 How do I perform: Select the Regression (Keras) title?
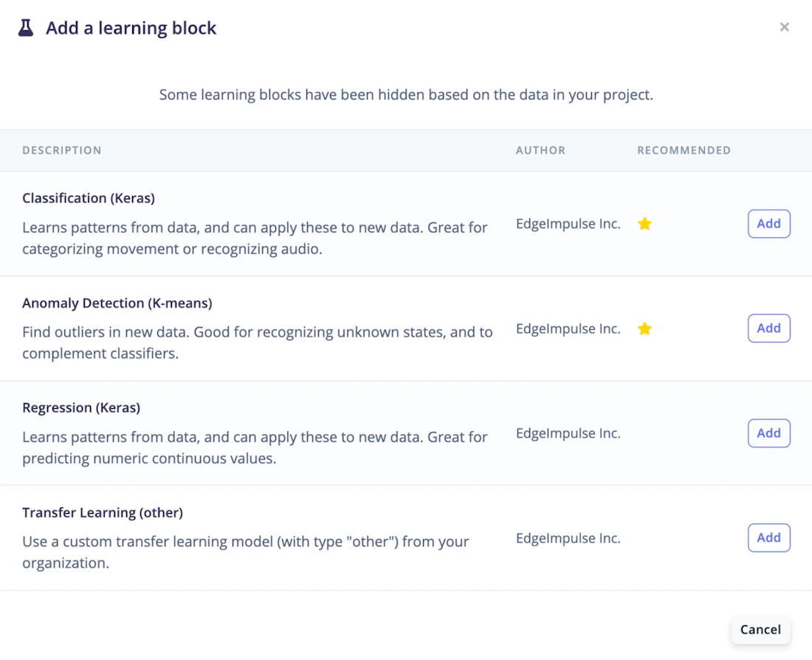[81, 408]
